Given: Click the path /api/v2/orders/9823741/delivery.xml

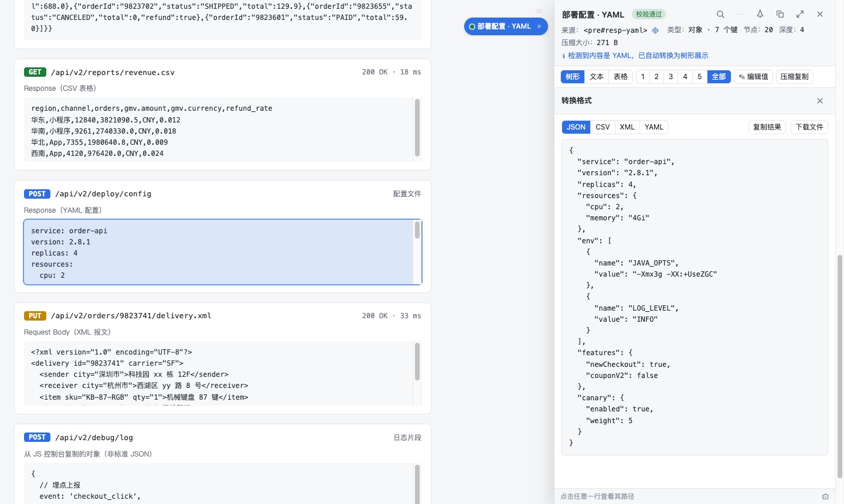Looking at the screenshot, I should pyautogui.click(x=131, y=316).
